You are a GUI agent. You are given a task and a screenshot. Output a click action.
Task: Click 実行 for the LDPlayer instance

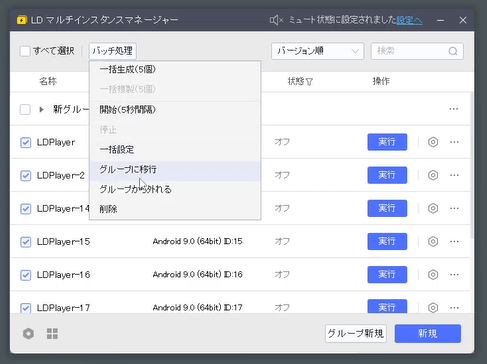[x=387, y=142]
